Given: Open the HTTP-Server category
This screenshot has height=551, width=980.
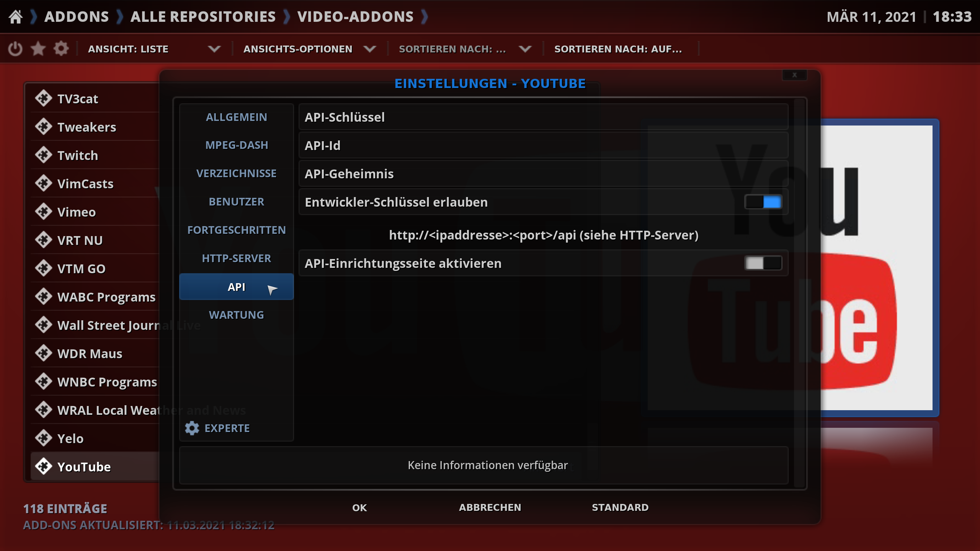Looking at the screenshot, I should [x=237, y=259].
